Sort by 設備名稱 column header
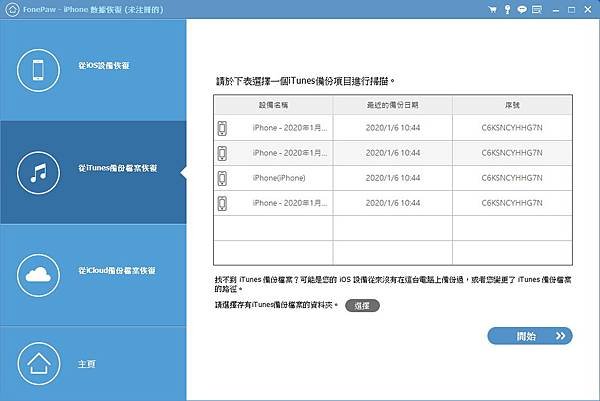Viewport: 600px width, 401px height. click(273, 105)
